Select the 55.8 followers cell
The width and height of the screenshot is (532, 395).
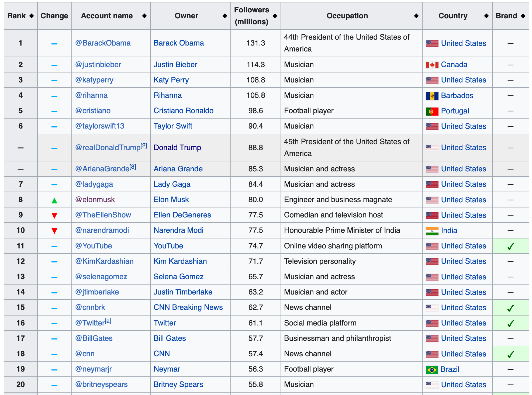(x=256, y=384)
